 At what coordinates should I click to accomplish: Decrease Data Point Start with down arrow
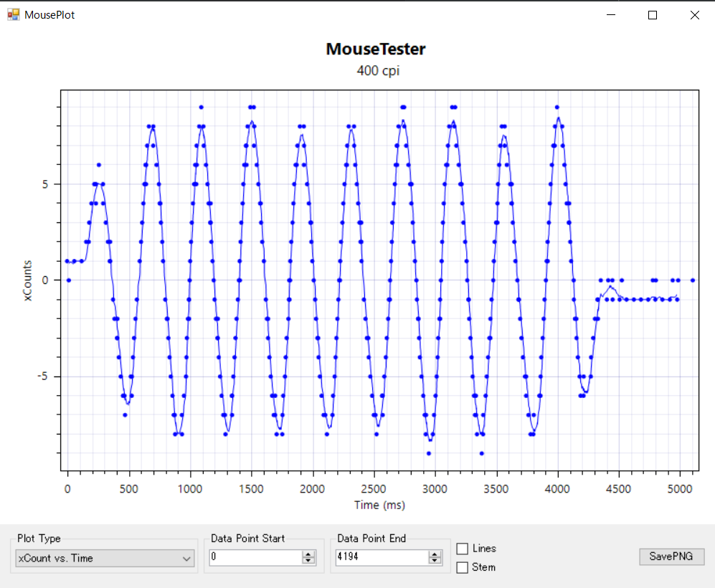pos(308,561)
